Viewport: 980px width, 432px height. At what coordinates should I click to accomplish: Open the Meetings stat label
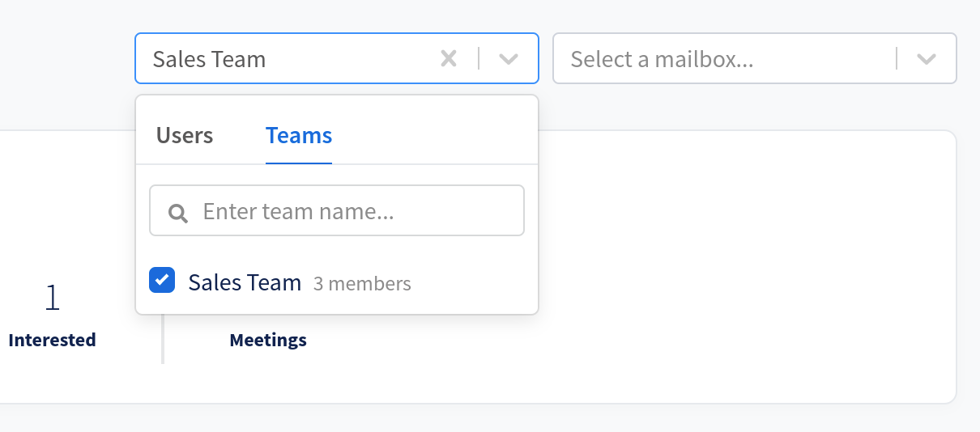tap(268, 340)
